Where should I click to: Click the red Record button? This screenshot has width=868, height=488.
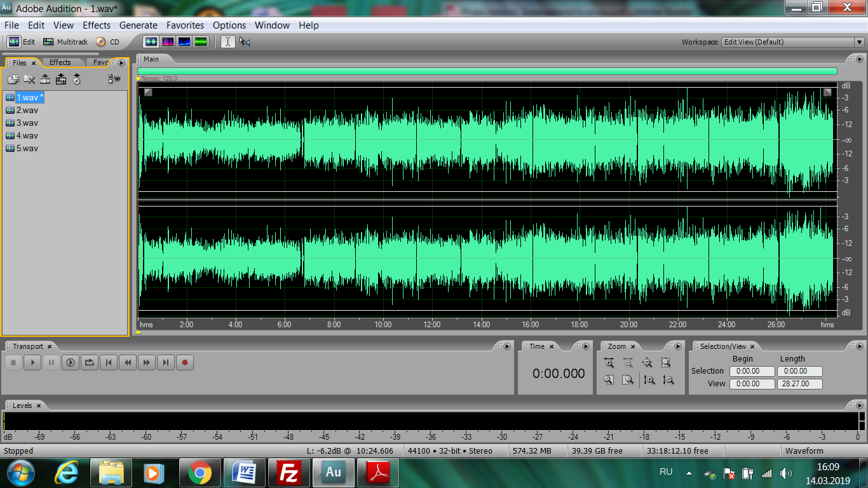point(185,363)
